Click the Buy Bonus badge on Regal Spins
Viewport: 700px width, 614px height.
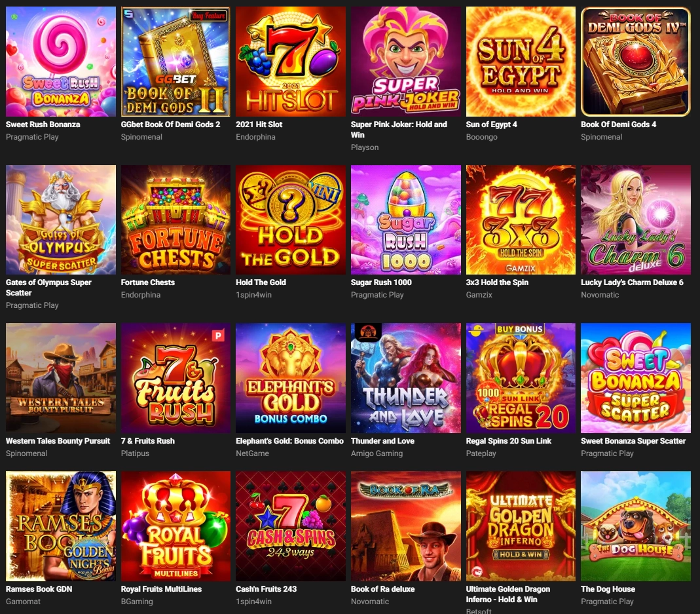point(520,330)
